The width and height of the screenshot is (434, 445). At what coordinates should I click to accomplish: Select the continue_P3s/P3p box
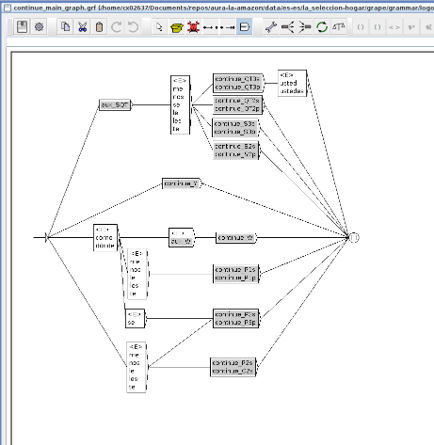click(236, 318)
